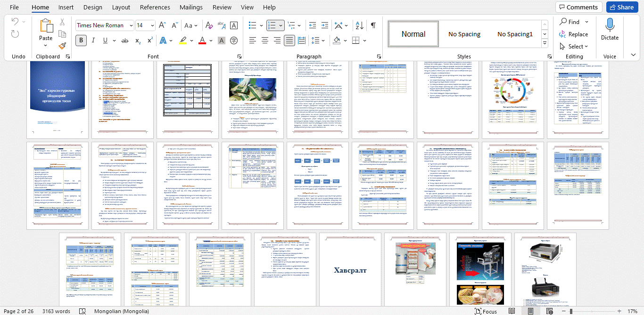Open Mongolian (Mongolia) language setting
644x315 pixels.
[x=122, y=311]
